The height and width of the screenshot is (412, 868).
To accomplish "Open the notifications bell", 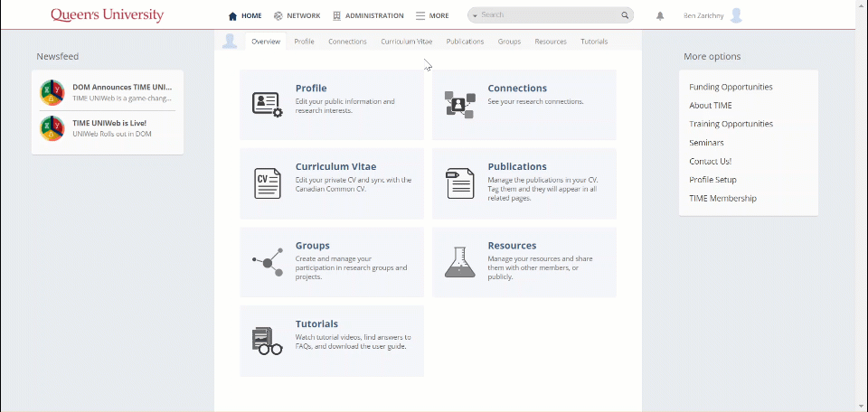I will point(660,15).
